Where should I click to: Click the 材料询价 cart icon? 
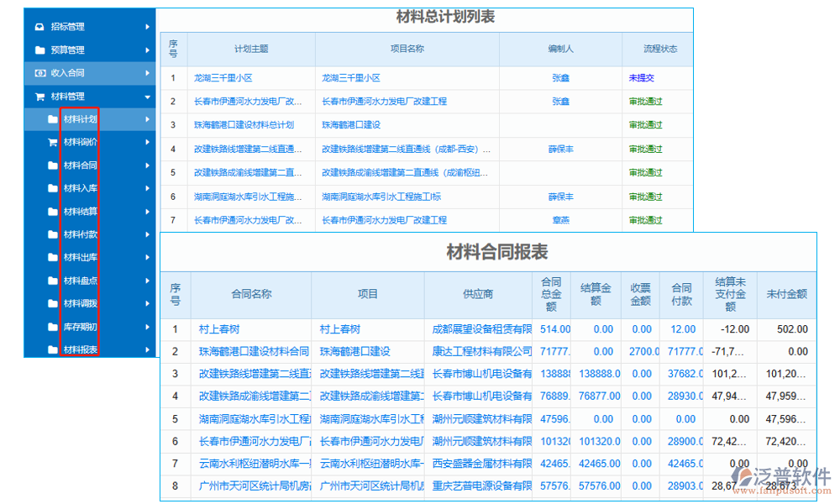[x=52, y=143]
